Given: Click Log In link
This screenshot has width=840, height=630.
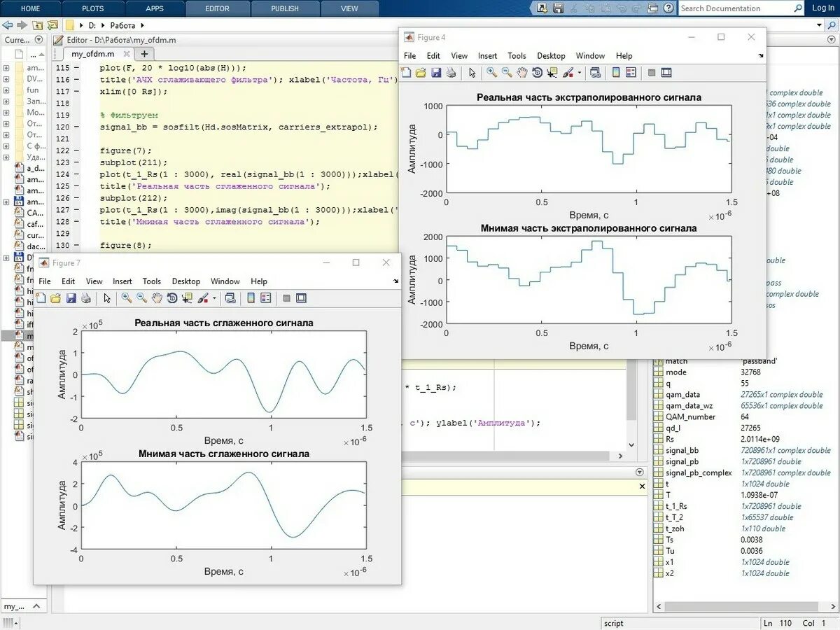Looking at the screenshot, I should (823, 8).
